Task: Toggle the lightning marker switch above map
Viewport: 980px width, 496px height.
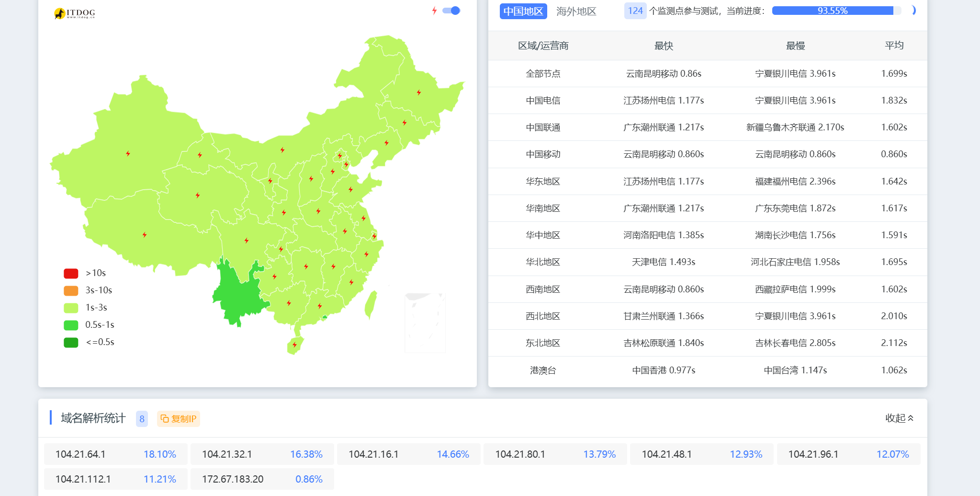Action: [x=451, y=11]
